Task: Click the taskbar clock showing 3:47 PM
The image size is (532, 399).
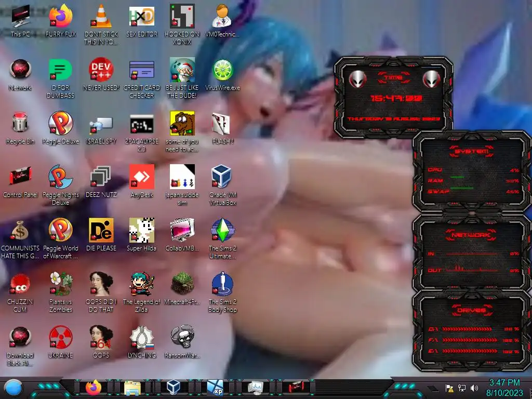Action: [504, 383]
